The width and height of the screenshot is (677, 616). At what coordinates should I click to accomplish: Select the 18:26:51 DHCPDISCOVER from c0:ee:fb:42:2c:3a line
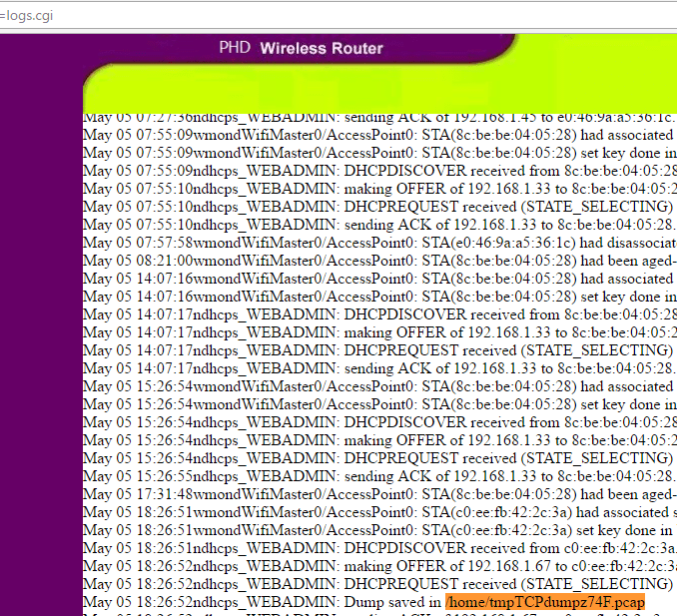click(x=379, y=548)
